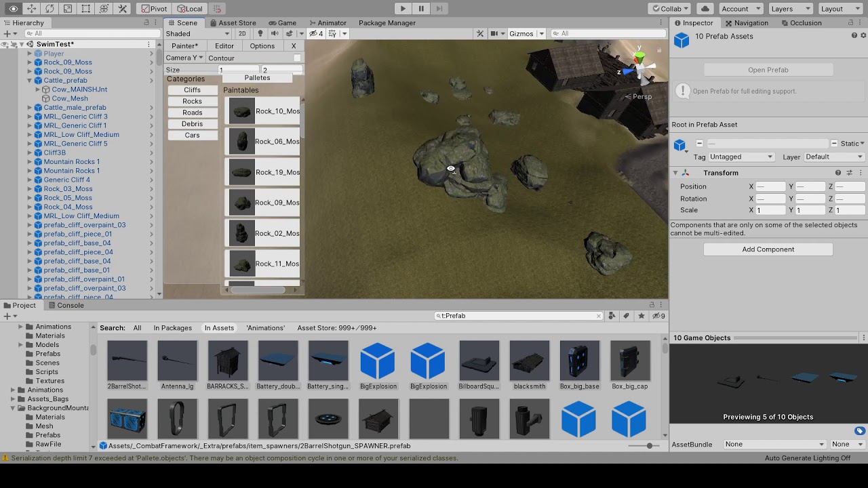This screenshot has width=868, height=488.
Task: Select the Rotate tool
Action: point(50,9)
